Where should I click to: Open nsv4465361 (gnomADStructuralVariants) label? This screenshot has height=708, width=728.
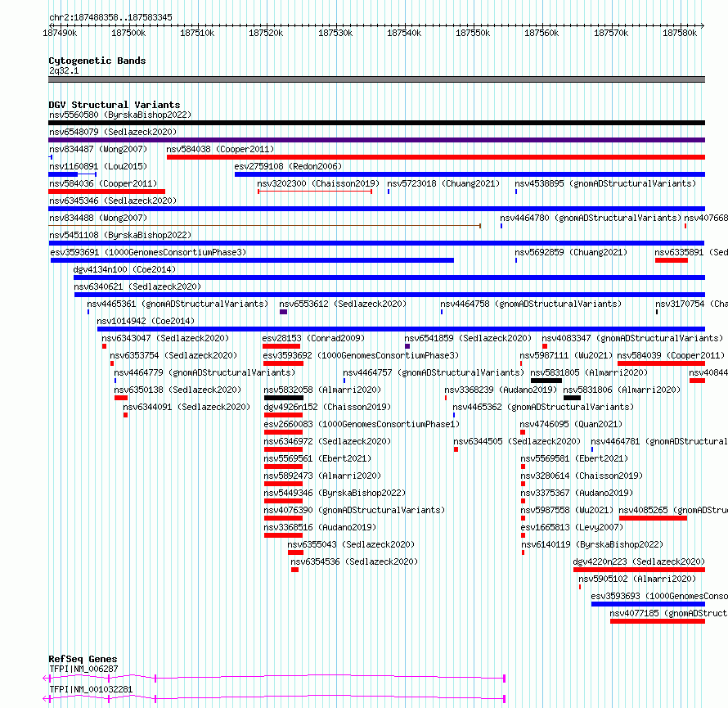pos(178,304)
